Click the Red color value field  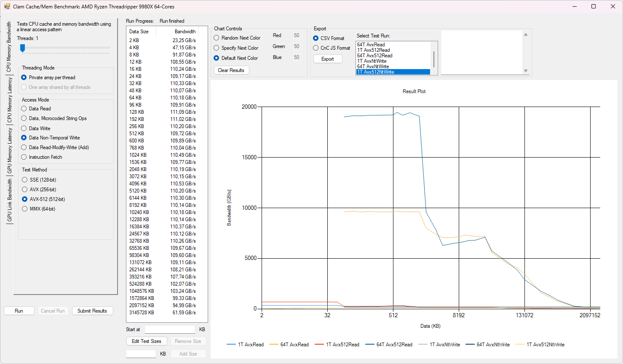(297, 35)
